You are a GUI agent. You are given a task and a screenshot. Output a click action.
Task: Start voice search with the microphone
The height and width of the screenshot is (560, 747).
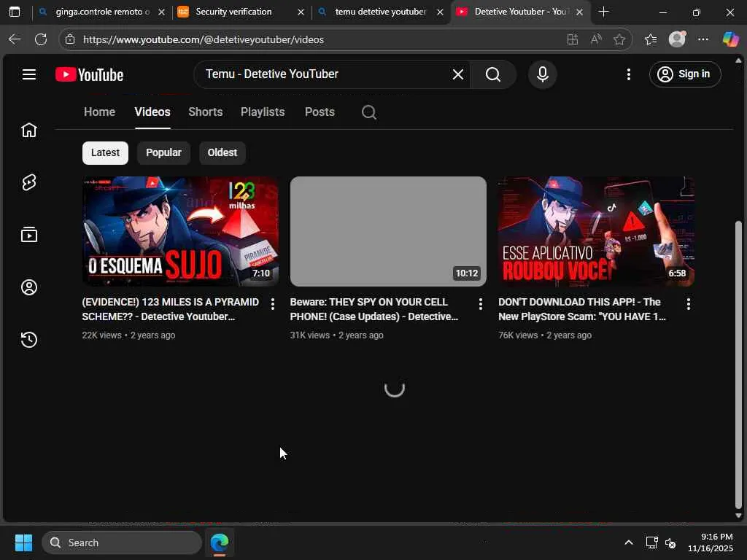pos(542,74)
